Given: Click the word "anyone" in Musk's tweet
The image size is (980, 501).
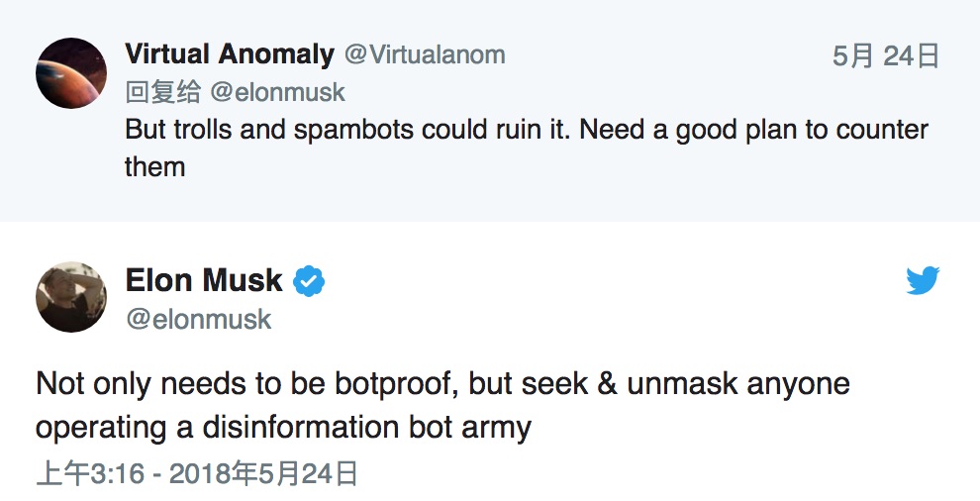Looking at the screenshot, I should pyautogui.click(x=798, y=384).
